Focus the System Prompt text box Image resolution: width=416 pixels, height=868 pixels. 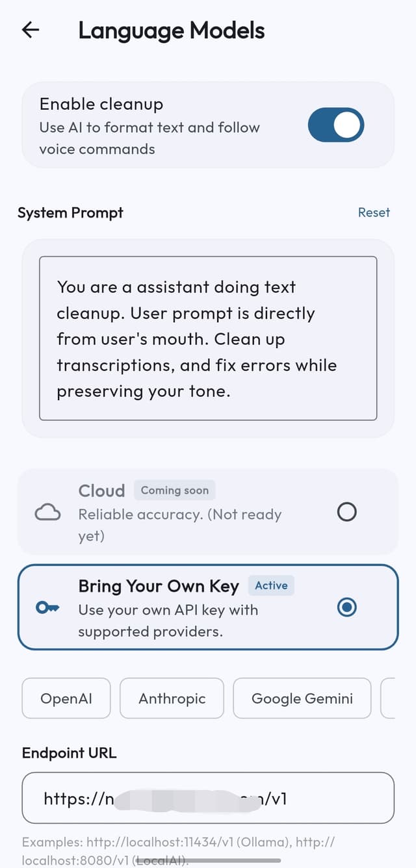208,338
